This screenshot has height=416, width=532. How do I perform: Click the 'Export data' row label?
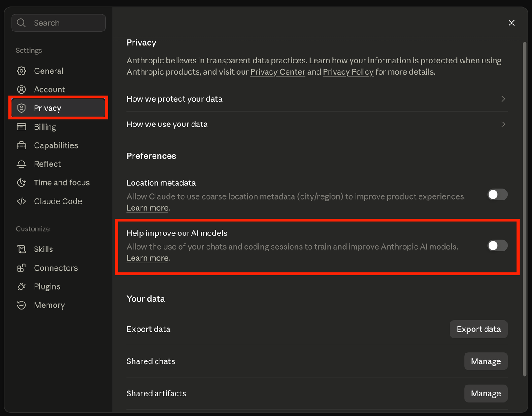pyautogui.click(x=149, y=329)
